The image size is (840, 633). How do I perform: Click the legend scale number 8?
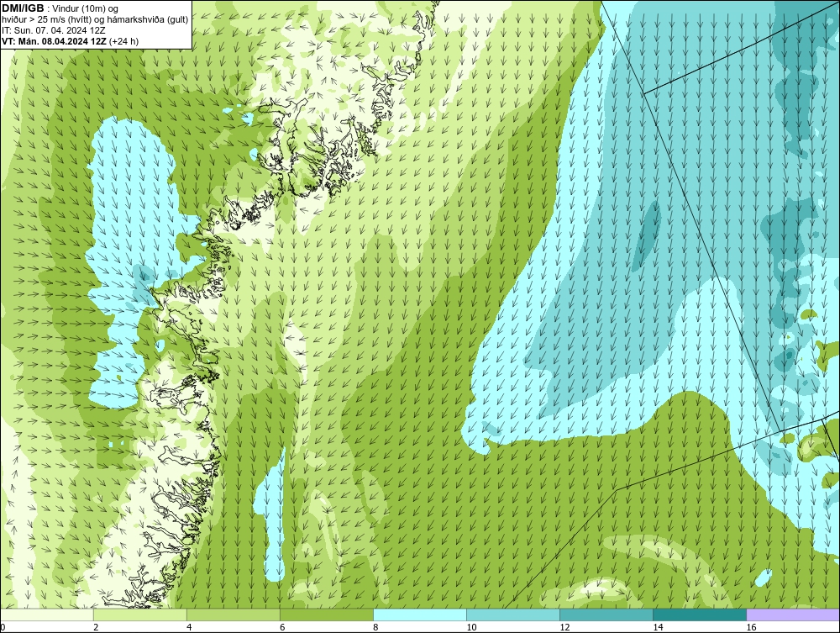[x=375, y=627]
